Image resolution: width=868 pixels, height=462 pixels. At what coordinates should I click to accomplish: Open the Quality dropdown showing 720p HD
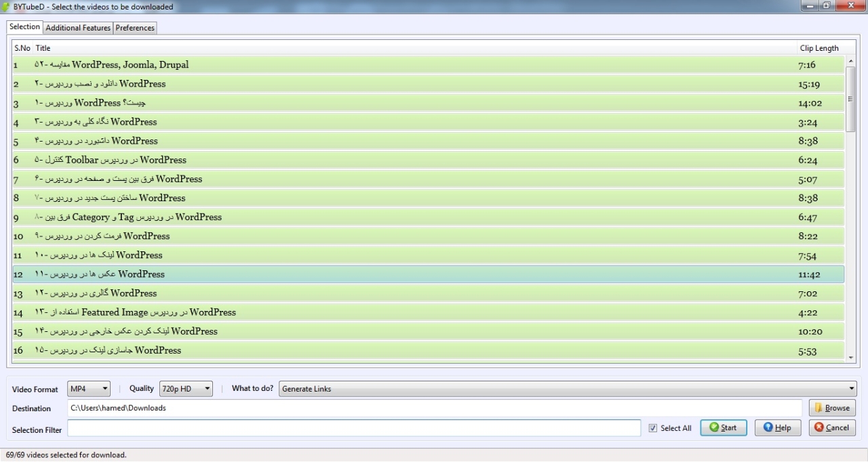186,389
